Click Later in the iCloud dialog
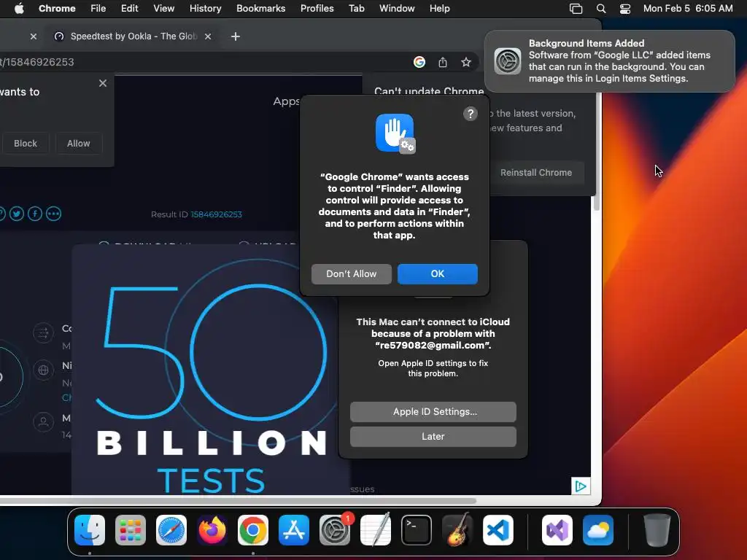747x560 pixels. coord(433,436)
